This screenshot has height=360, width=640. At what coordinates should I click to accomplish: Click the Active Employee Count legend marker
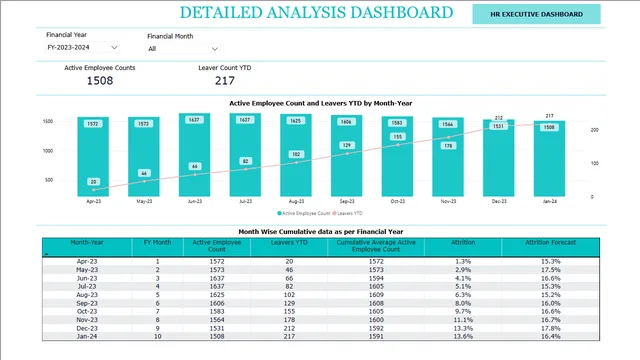coord(280,213)
